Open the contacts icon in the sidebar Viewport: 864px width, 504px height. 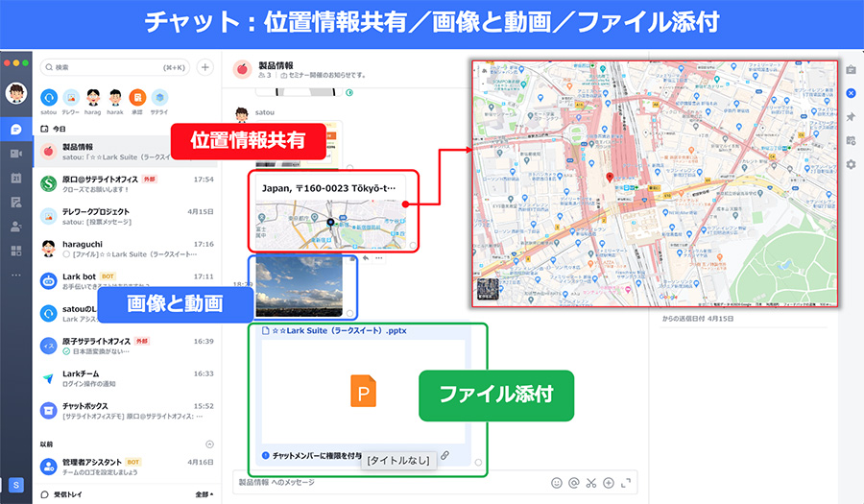[x=16, y=227]
